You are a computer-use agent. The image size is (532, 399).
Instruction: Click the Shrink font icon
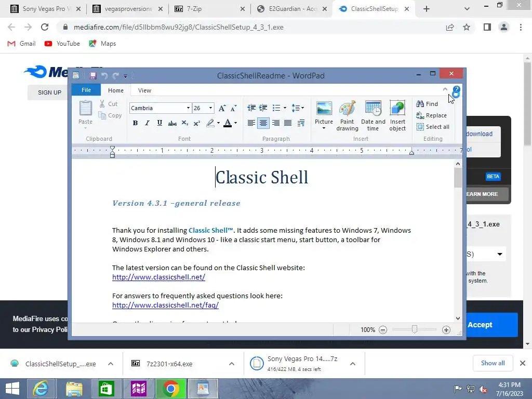(233, 108)
